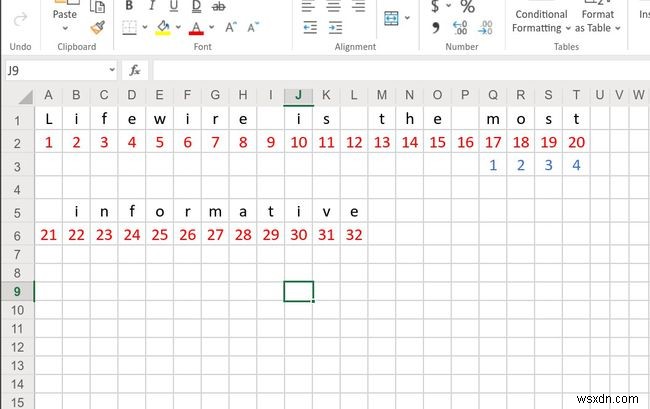650x409 pixels.
Task: Click cell with blue number 1
Action: coord(493,165)
